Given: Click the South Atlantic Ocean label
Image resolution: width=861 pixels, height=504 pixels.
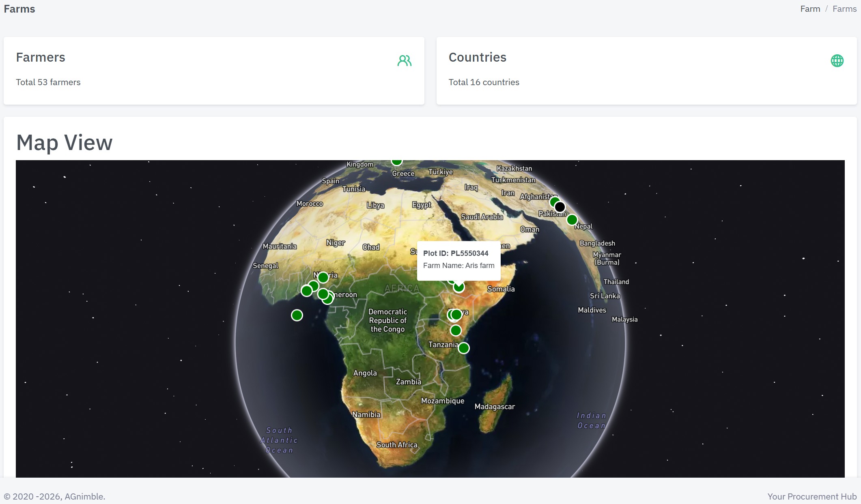Looking at the screenshot, I should click(x=279, y=440).
